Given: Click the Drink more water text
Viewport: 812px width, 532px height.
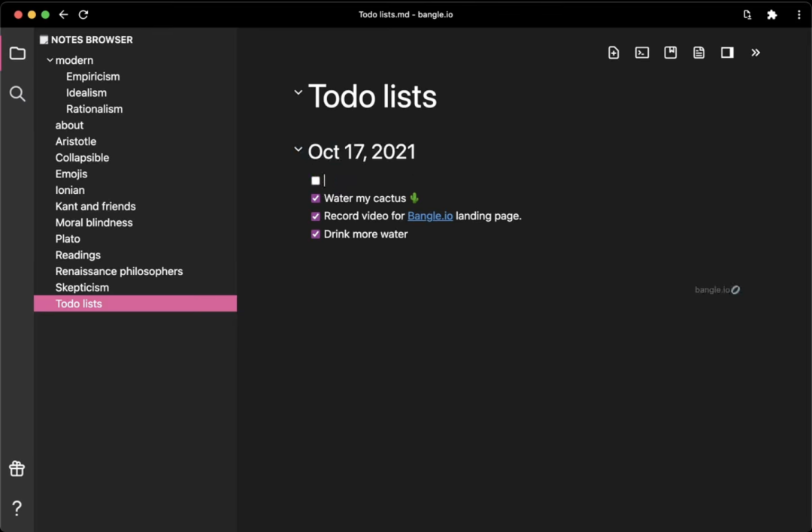Looking at the screenshot, I should (365, 234).
